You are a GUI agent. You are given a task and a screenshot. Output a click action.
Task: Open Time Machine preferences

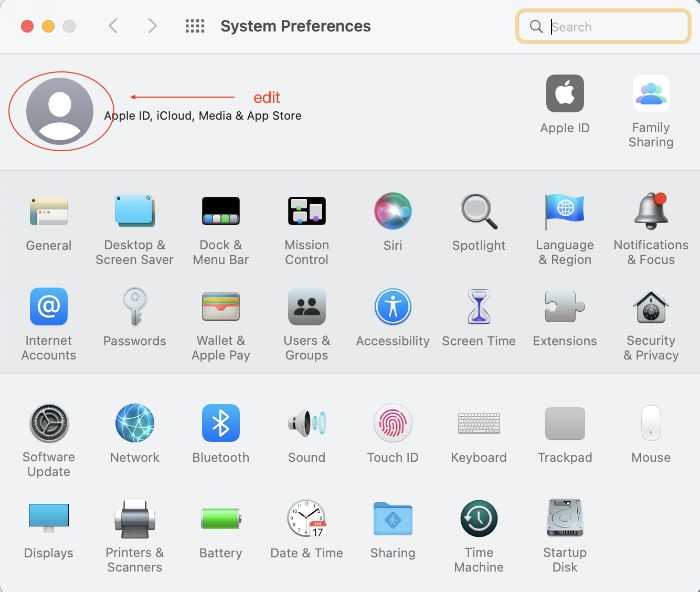[x=479, y=519]
